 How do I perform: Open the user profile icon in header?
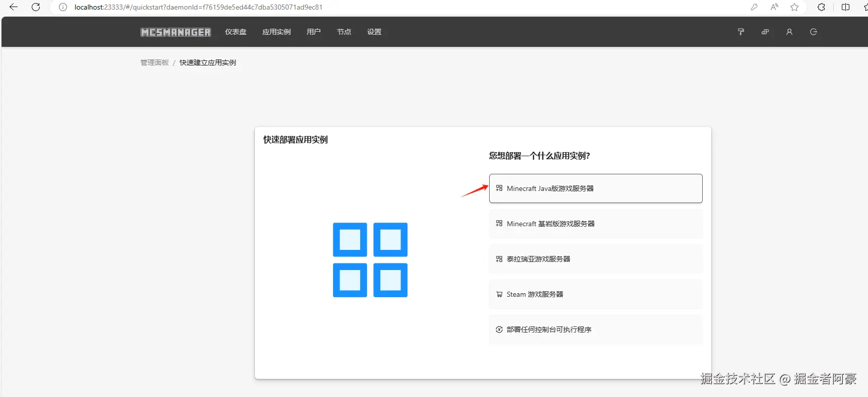pyautogui.click(x=789, y=32)
